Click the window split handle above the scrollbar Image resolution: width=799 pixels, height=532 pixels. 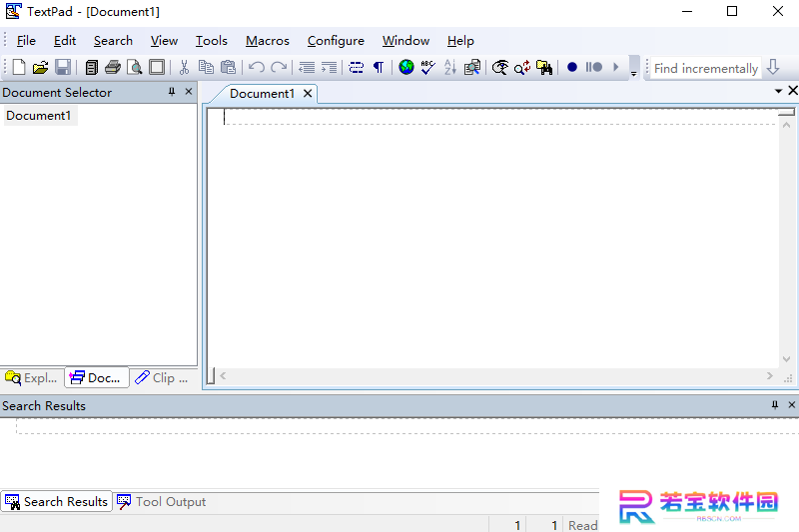(786, 113)
